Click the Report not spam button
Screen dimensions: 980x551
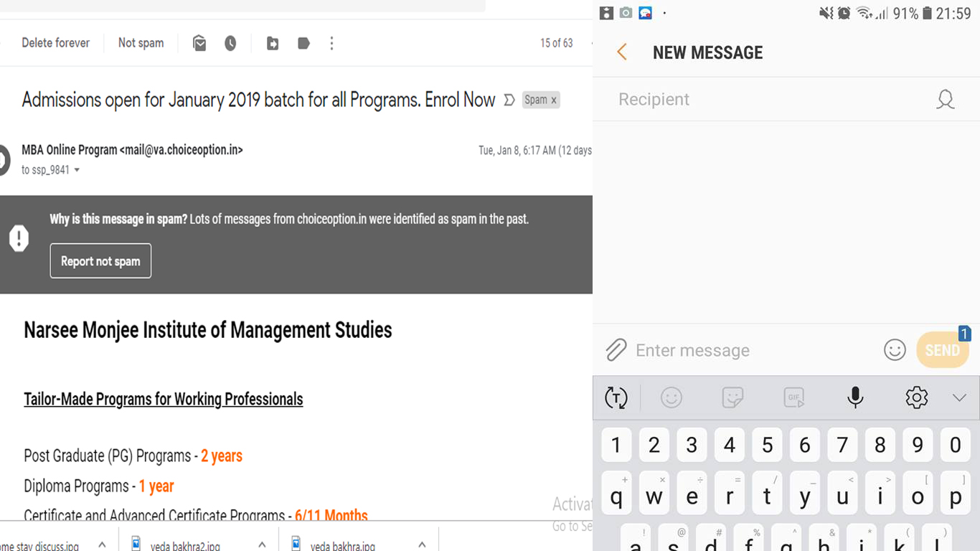(100, 261)
